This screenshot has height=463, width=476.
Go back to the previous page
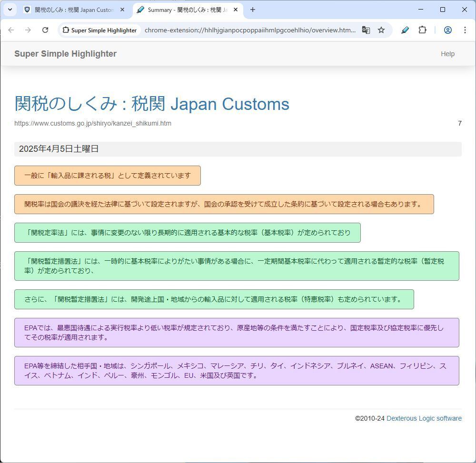(11, 30)
